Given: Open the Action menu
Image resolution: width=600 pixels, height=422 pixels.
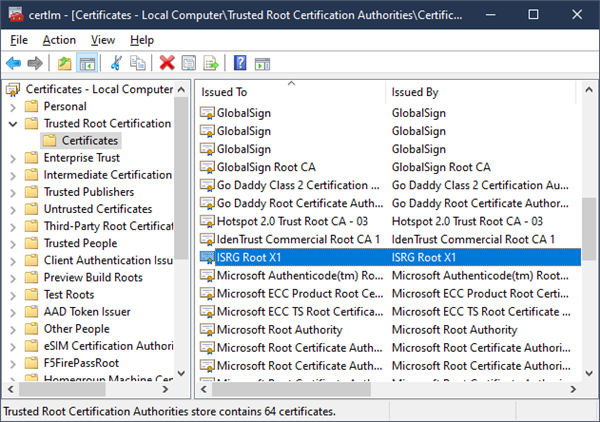Looking at the screenshot, I should pos(59,40).
